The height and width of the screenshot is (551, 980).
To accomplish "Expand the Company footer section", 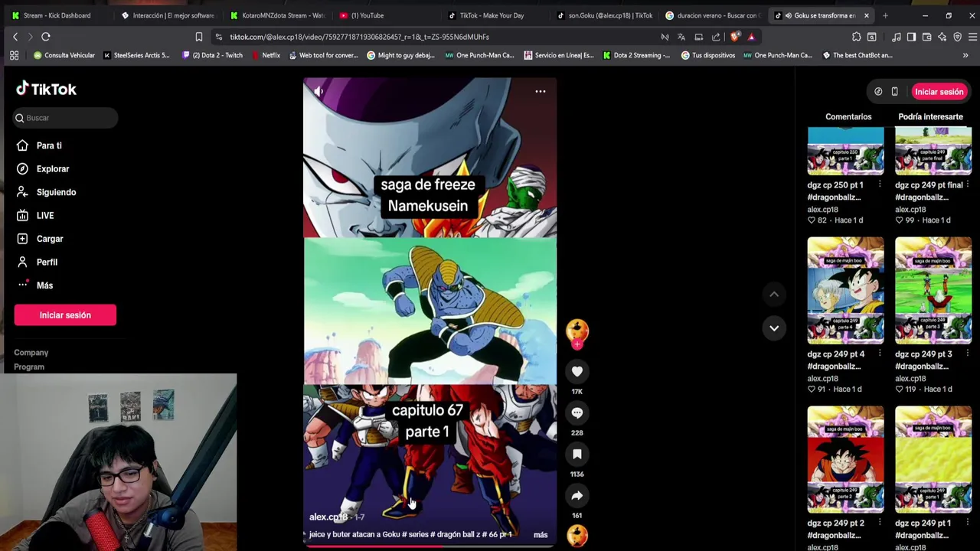I will coord(31,353).
